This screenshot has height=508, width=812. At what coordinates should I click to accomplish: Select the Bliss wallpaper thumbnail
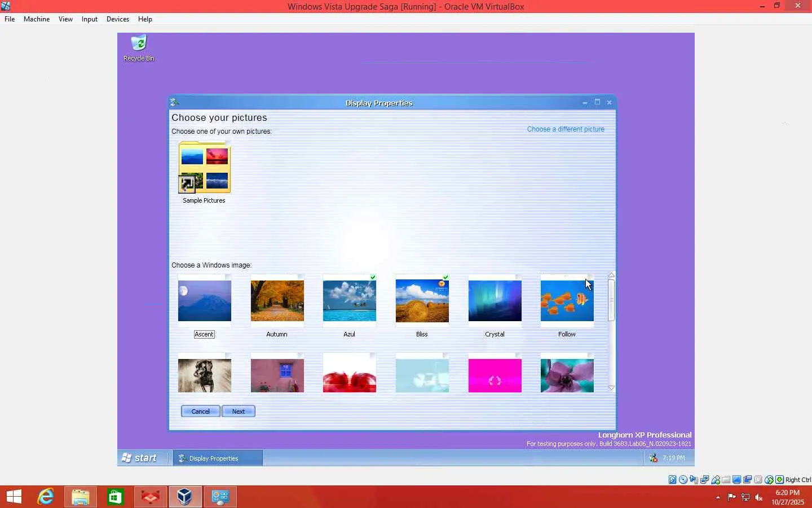pos(422,301)
